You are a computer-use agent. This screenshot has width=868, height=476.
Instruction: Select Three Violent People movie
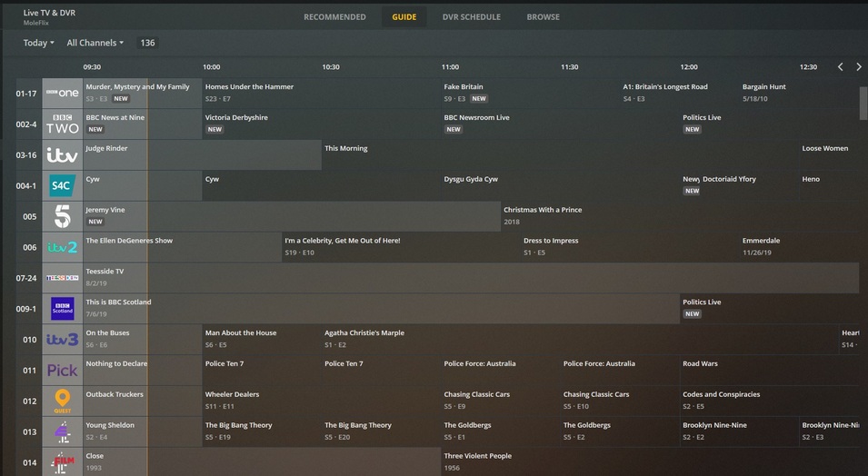650,462
